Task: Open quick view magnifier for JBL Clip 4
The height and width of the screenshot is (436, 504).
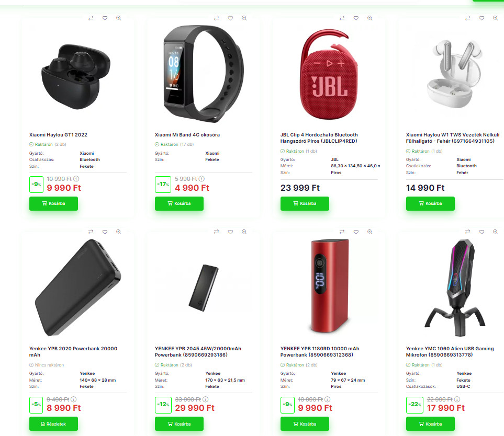Action: pyautogui.click(x=370, y=18)
